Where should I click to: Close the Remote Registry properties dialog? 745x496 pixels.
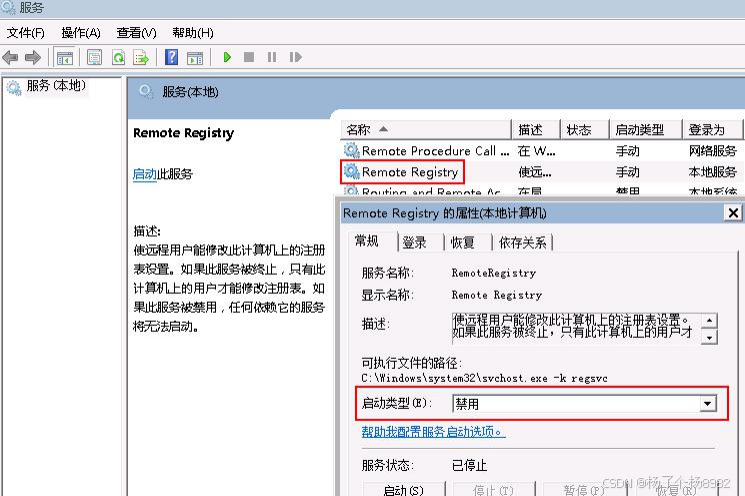tap(734, 213)
